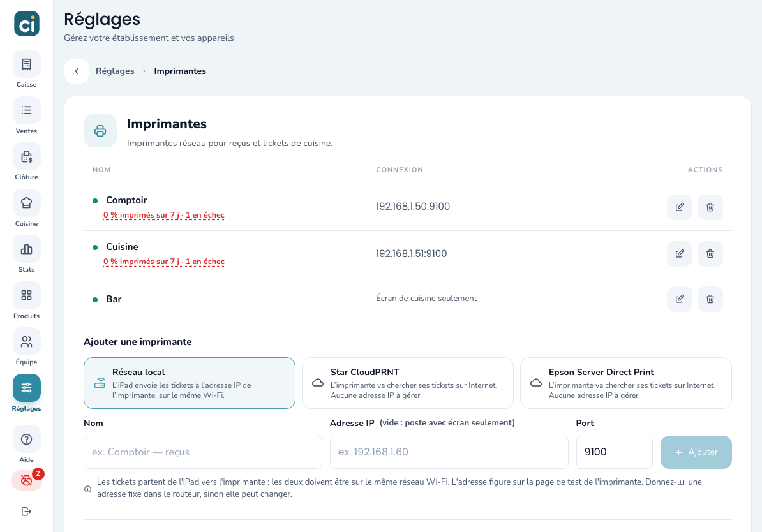The height and width of the screenshot is (532, 762).
Task: Choose Epson Server Direct Print option
Action: pos(626,383)
